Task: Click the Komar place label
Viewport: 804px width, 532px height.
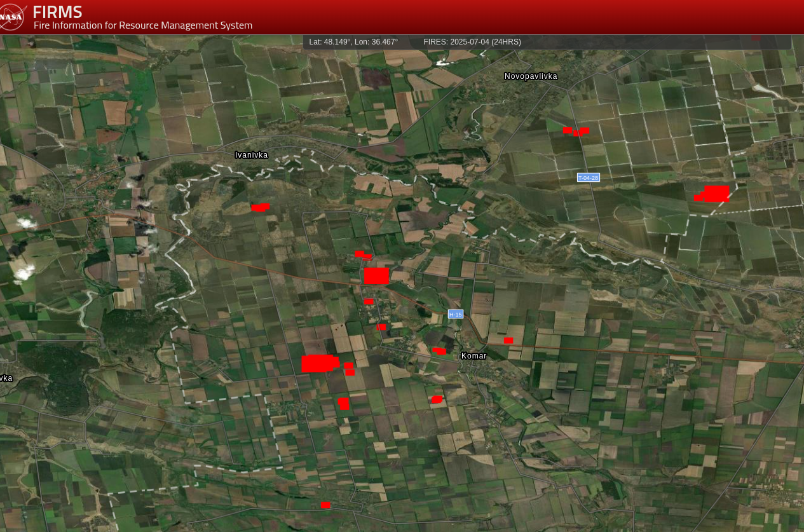Action: (x=474, y=356)
